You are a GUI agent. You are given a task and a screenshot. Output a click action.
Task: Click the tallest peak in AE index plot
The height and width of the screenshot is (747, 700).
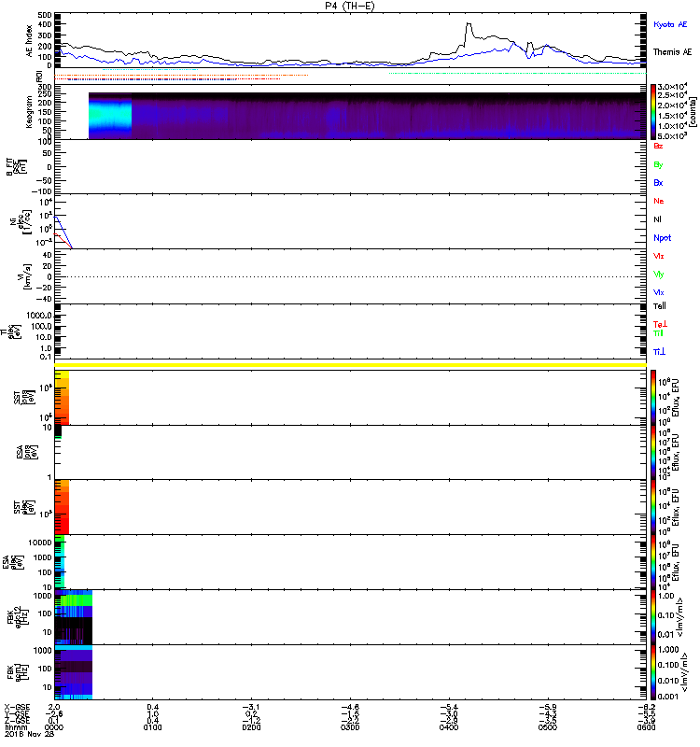(x=468, y=25)
